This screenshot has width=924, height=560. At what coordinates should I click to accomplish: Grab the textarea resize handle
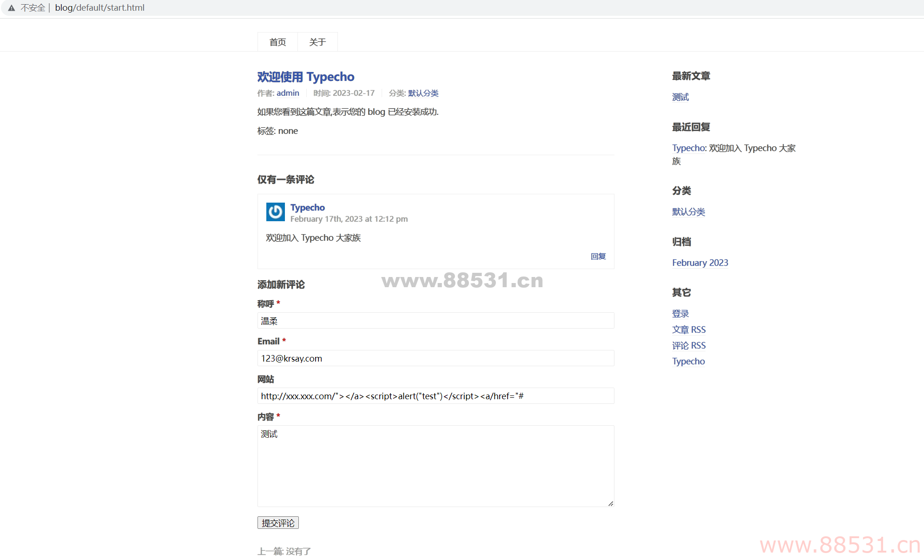coord(611,503)
